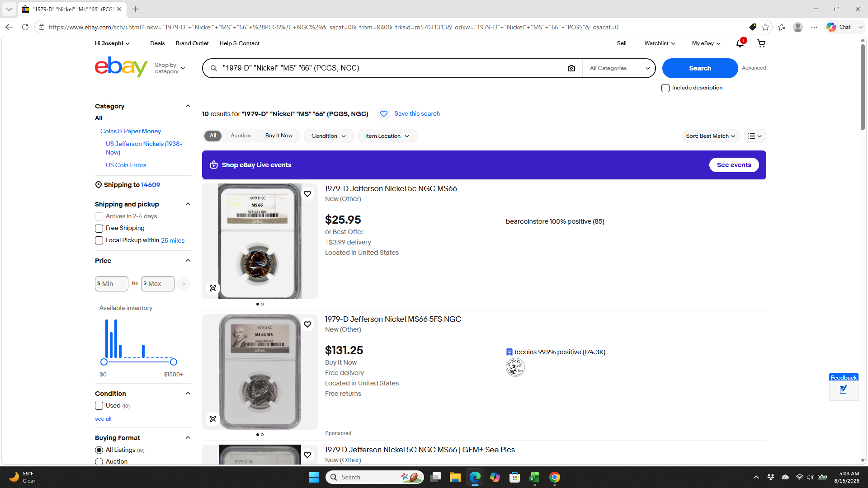Open image search camera icon
The height and width of the screenshot is (488, 868).
click(571, 68)
